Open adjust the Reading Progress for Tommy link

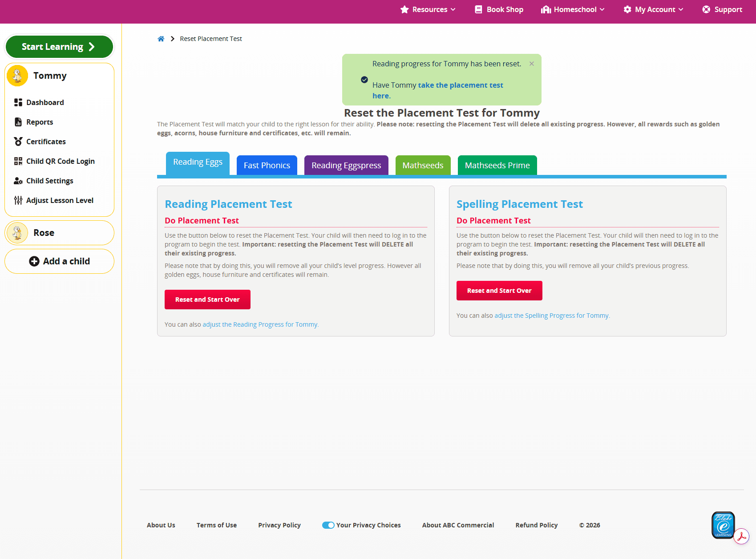point(260,324)
